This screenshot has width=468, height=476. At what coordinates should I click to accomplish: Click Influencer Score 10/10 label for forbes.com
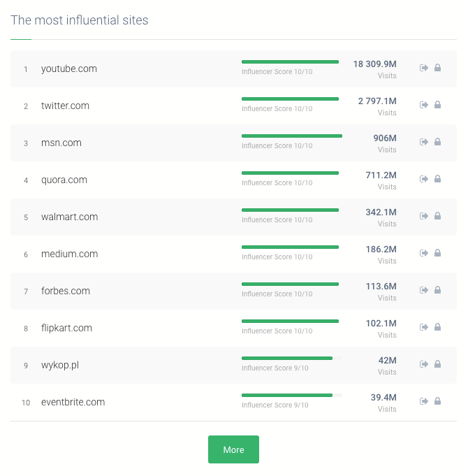(x=277, y=294)
